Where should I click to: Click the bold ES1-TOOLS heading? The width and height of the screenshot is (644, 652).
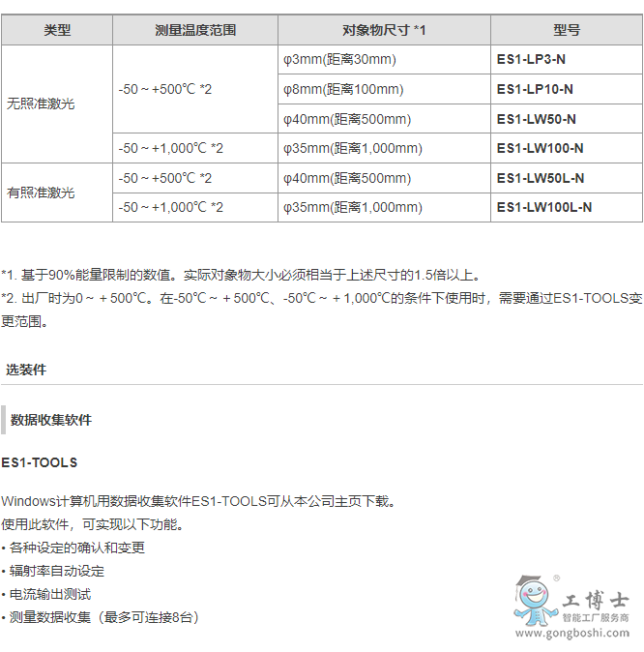pyautogui.click(x=40, y=463)
